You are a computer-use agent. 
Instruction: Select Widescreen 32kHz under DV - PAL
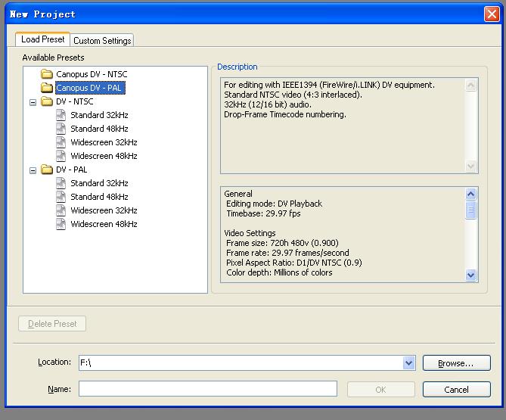click(x=104, y=210)
